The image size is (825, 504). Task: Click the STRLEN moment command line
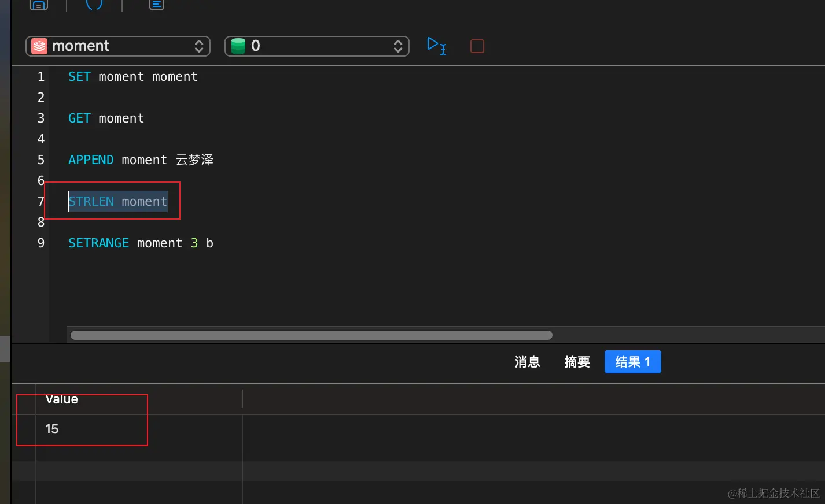pyautogui.click(x=118, y=202)
